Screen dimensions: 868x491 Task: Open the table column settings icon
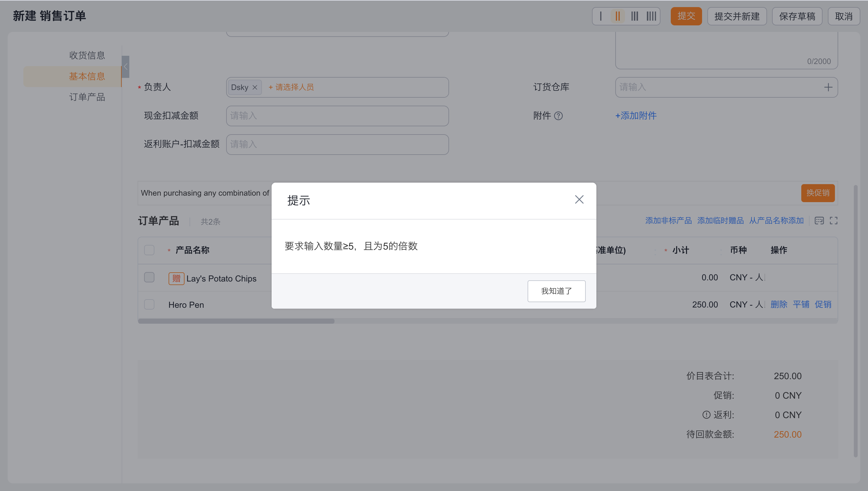click(819, 221)
